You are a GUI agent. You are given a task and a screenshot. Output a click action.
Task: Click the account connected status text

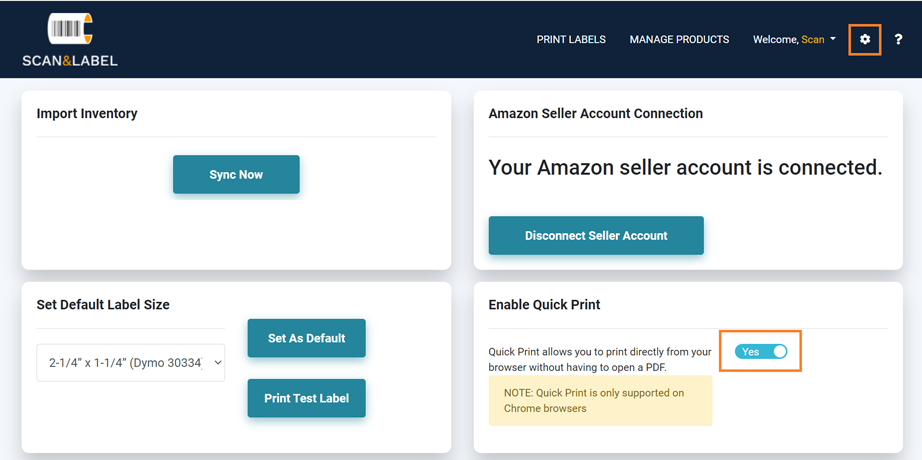pyautogui.click(x=686, y=168)
